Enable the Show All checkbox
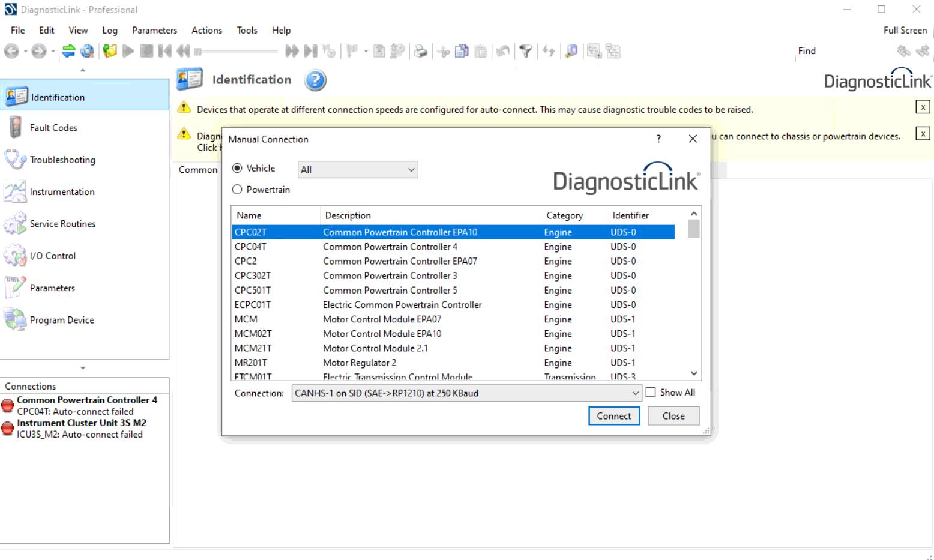This screenshot has height=560, width=934. point(651,393)
